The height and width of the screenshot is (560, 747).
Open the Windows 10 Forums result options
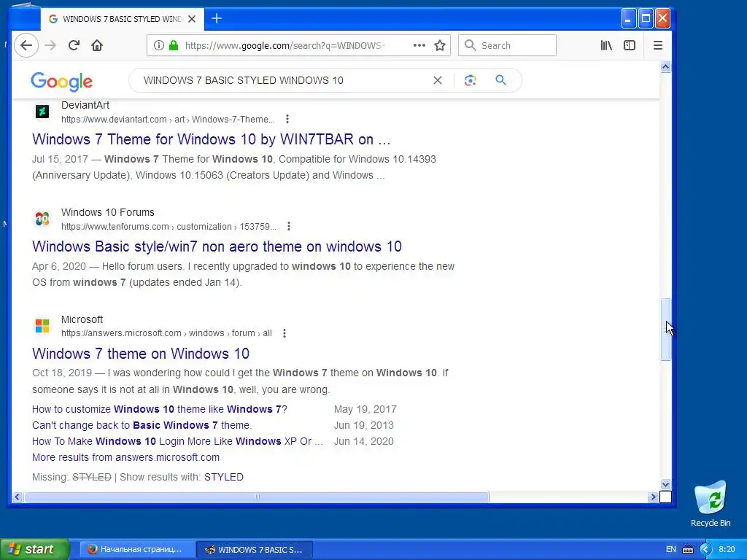pyautogui.click(x=289, y=226)
